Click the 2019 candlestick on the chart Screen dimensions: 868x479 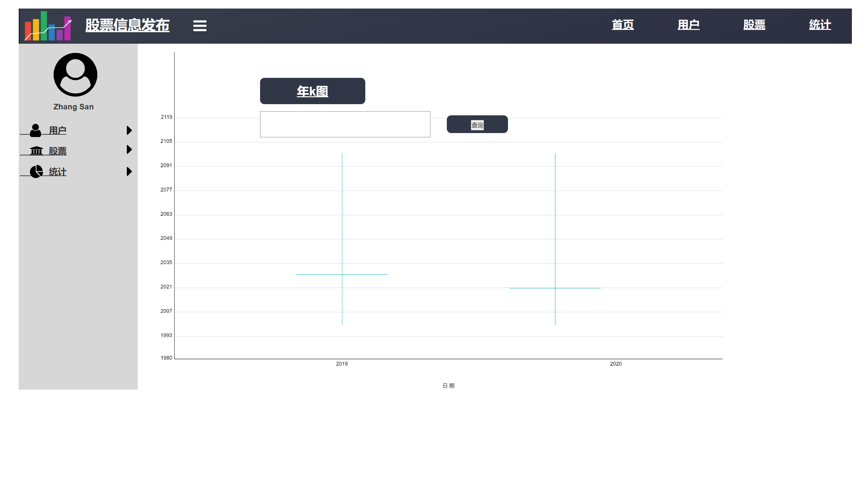click(x=342, y=274)
